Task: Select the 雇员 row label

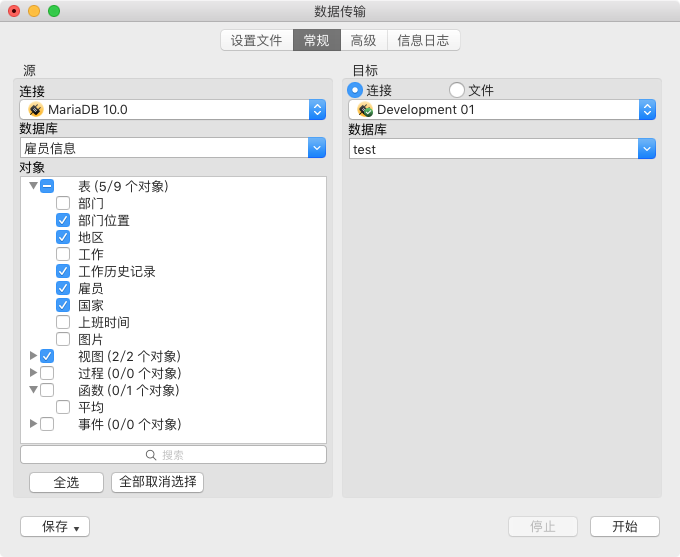Action: click(91, 288)
